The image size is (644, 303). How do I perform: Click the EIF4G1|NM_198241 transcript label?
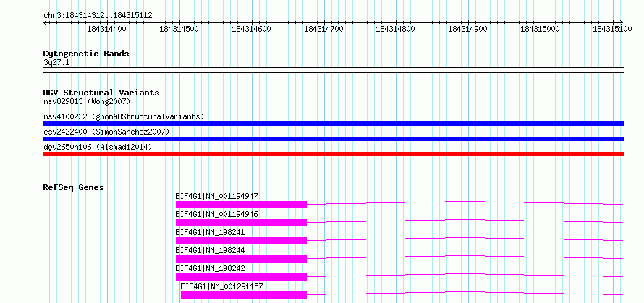point(210,232)
